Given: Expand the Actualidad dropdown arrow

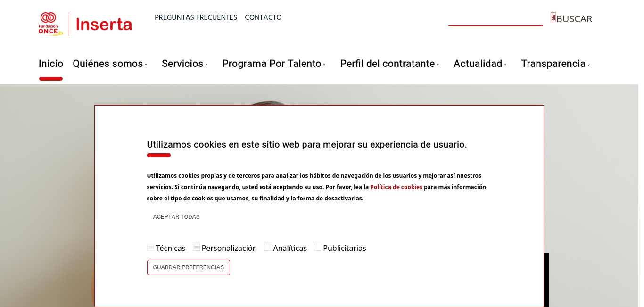Looking at the screenshot, I should (x=505, y=65).
